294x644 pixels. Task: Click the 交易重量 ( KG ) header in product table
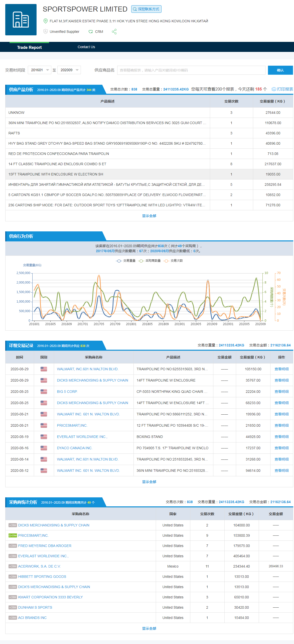(272, 101)
